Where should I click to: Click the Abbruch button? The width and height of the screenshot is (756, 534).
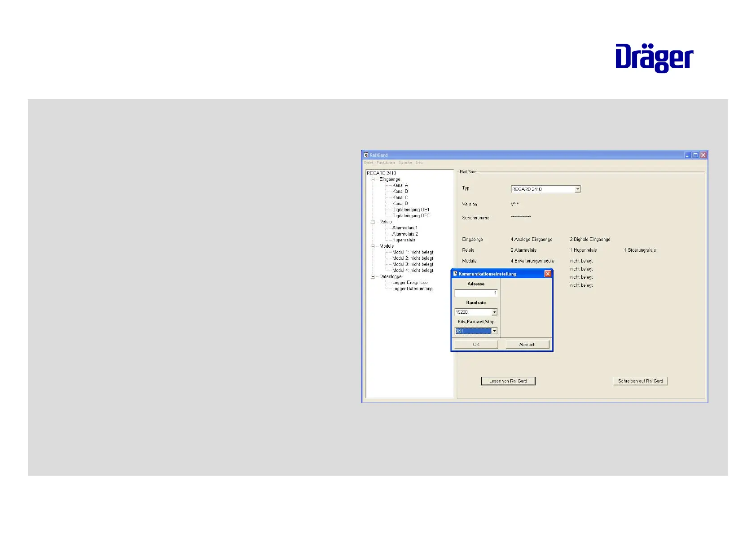(x=527, y=345)
